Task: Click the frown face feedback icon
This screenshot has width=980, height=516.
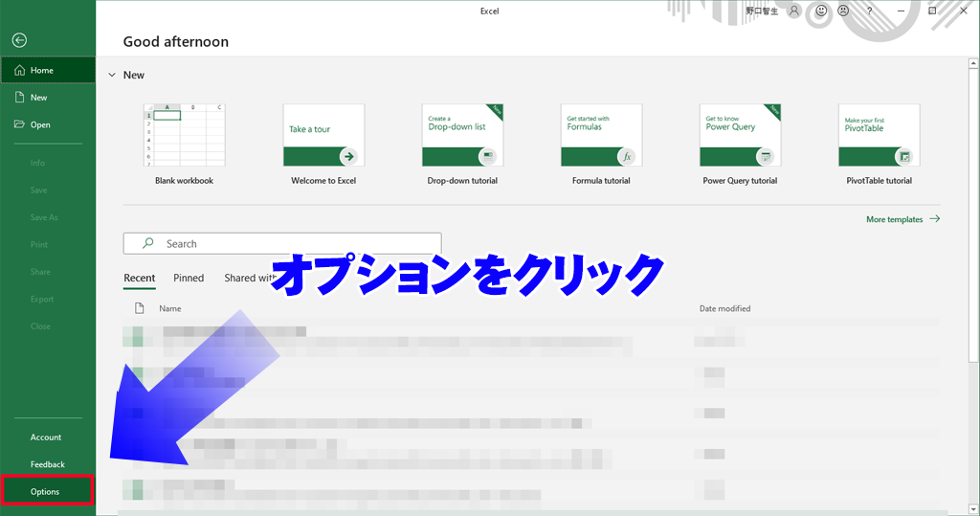Action: (843, 11)
